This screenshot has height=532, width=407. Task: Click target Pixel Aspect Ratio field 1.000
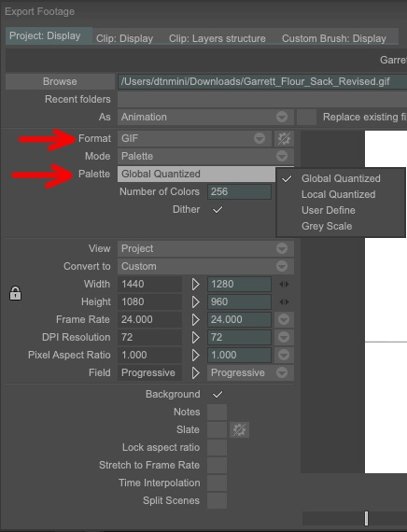coord(239,355)
